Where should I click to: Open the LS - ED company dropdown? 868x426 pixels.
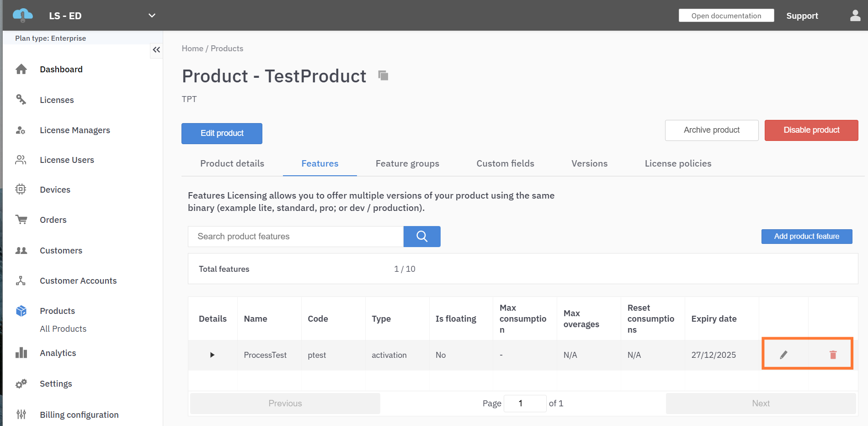(x=152, y=16)
